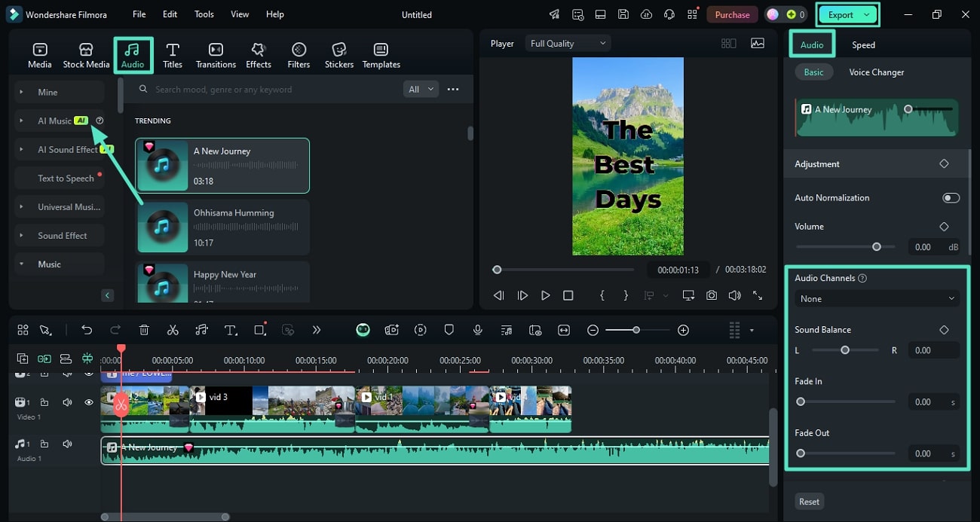Viewport: 980px width, 522px height.
Task: Open the Transitions panel
Action: (216, 56)
